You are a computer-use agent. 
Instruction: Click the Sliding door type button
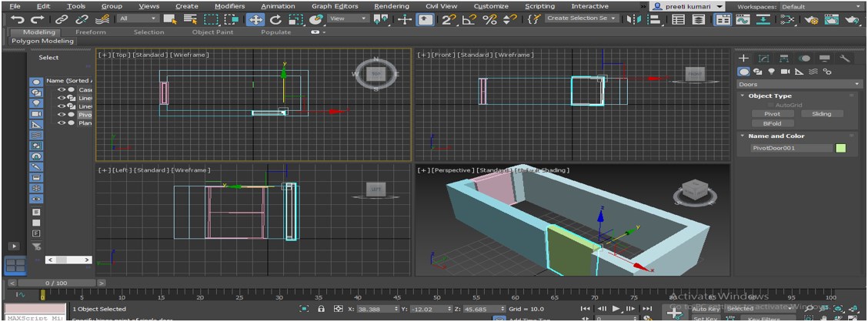[x=821, y=113]
